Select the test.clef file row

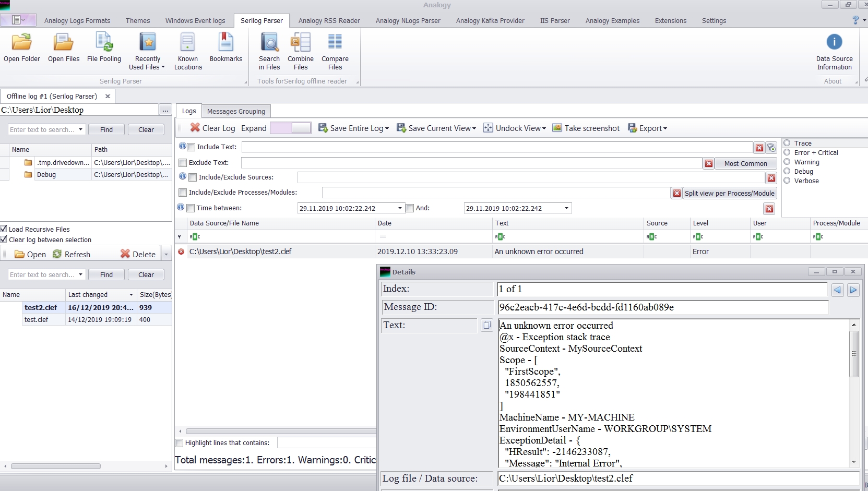click(86, 319)
